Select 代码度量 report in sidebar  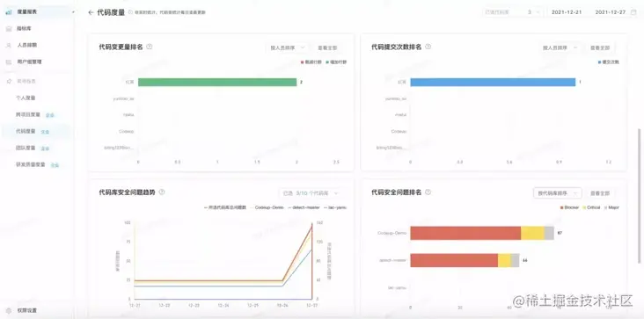26,131
